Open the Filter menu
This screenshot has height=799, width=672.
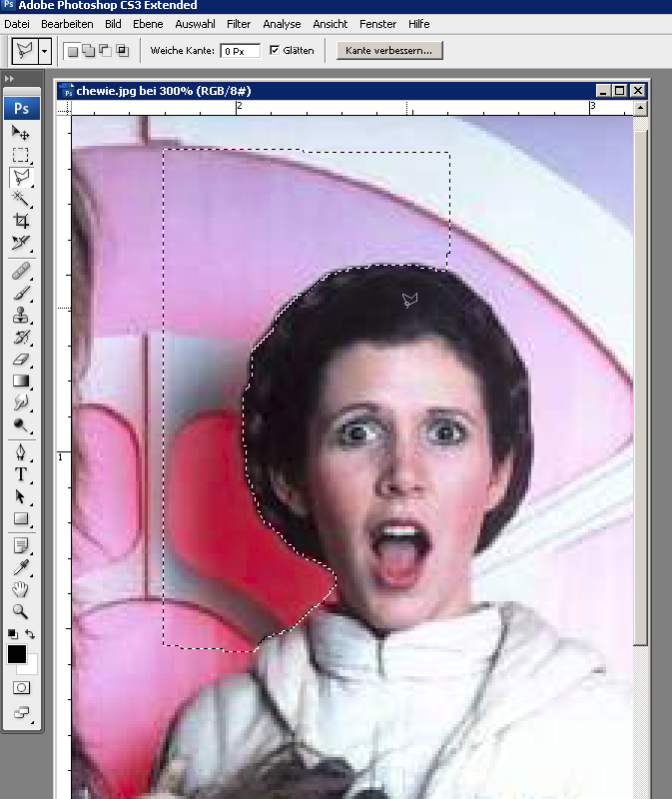pyautogui.click(x=239, y=24)
